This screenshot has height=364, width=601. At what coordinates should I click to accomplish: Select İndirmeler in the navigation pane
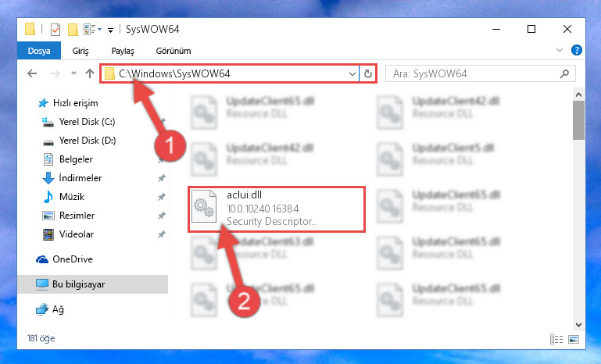pyautogui.click(x=80, y=178)
